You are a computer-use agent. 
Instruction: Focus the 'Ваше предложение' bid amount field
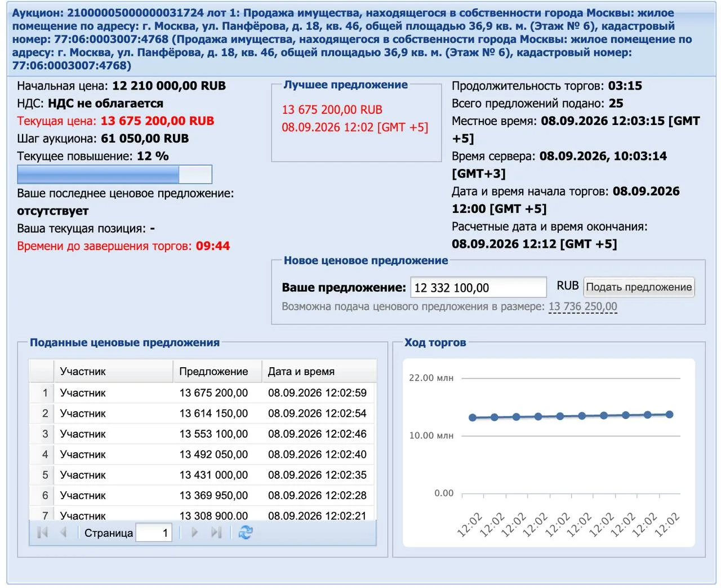click(479, 287)
